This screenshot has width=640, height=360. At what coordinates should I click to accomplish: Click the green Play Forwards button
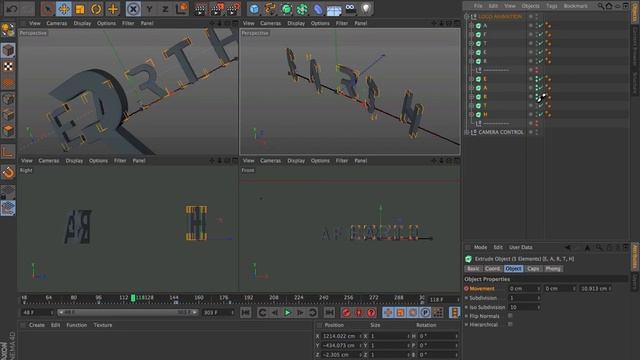click(x=287, y=313)
